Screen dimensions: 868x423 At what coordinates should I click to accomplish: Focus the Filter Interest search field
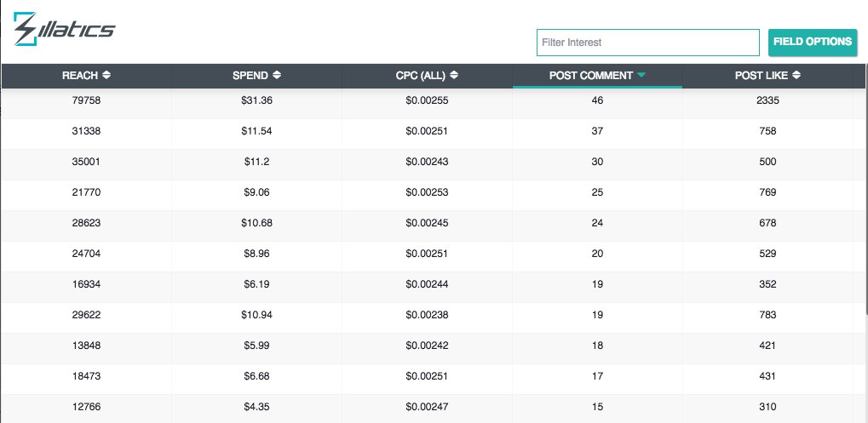tap(647, 43)
